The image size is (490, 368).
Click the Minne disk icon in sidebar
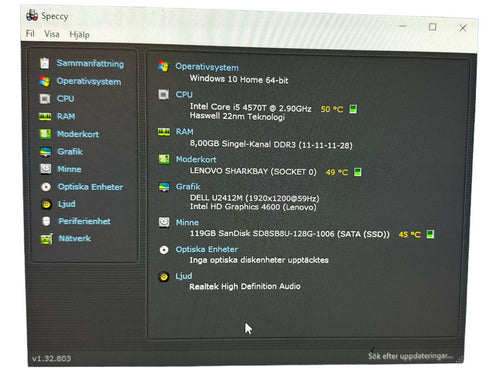click(46, 169)
